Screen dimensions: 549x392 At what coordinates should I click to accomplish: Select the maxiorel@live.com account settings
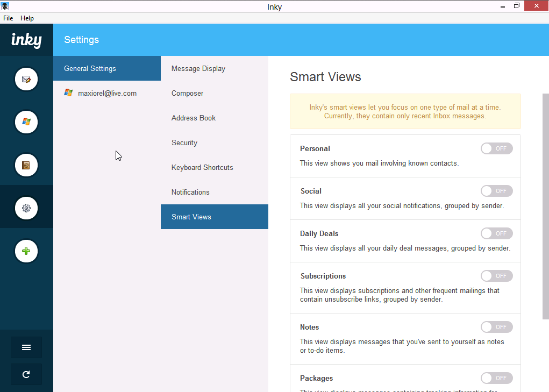107,93
